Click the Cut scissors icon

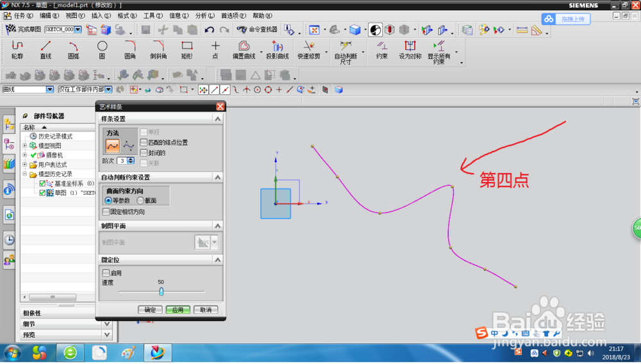[x=163, y=29]
